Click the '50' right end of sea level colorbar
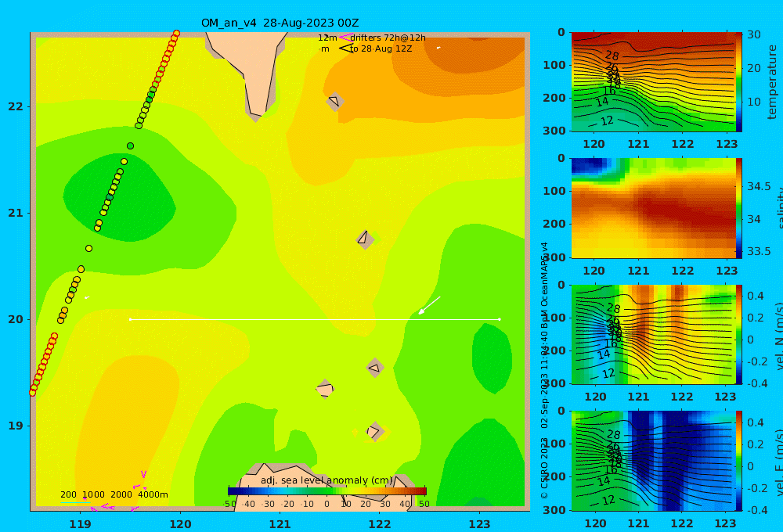 [424, 504]
